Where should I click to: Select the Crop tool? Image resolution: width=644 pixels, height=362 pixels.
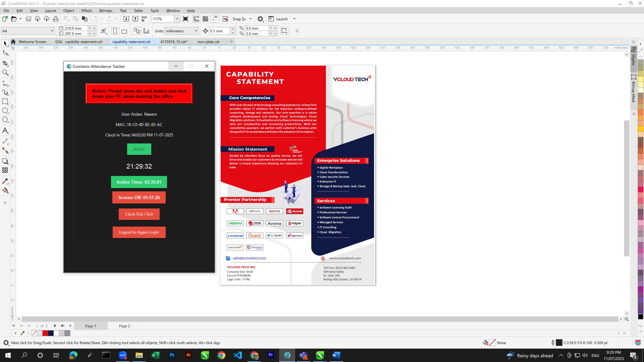5,63
